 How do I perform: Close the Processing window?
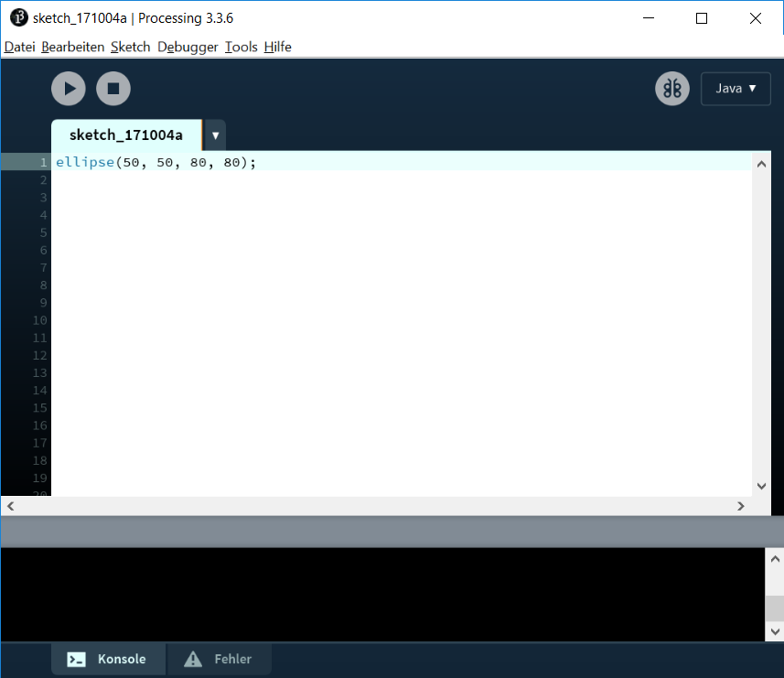pos(756,18)
